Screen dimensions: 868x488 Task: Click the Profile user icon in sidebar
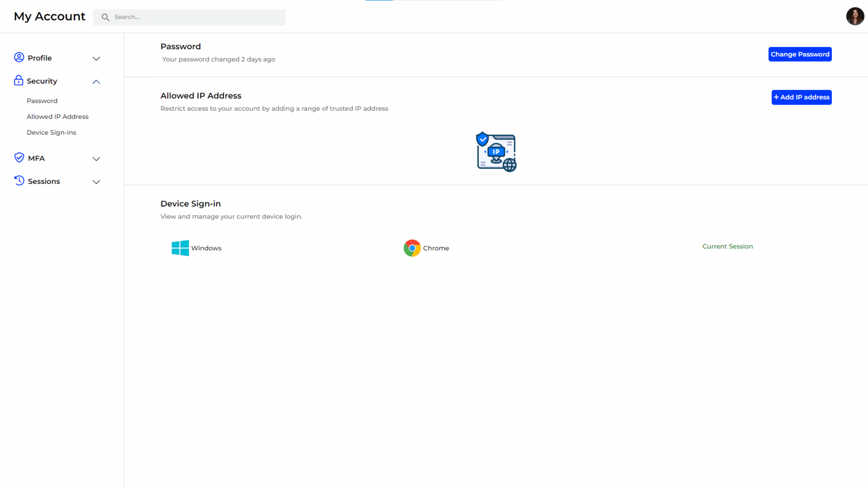[19, 57]
